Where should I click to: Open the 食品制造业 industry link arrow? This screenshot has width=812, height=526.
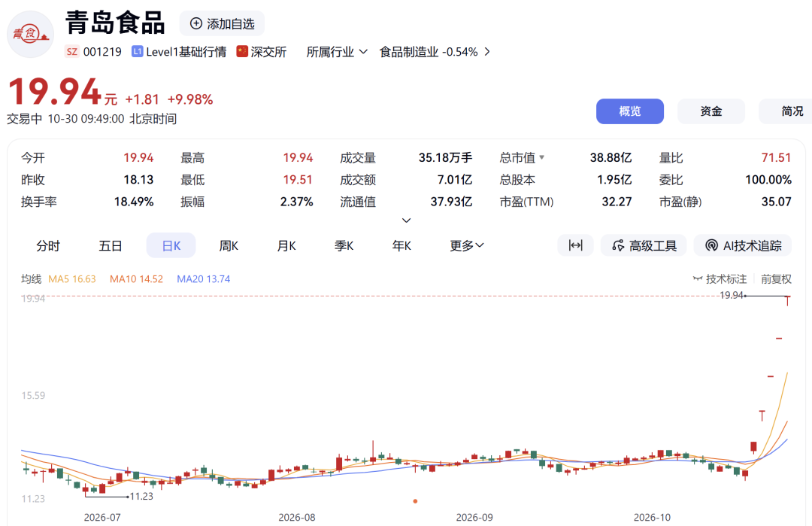pos(486,51)
